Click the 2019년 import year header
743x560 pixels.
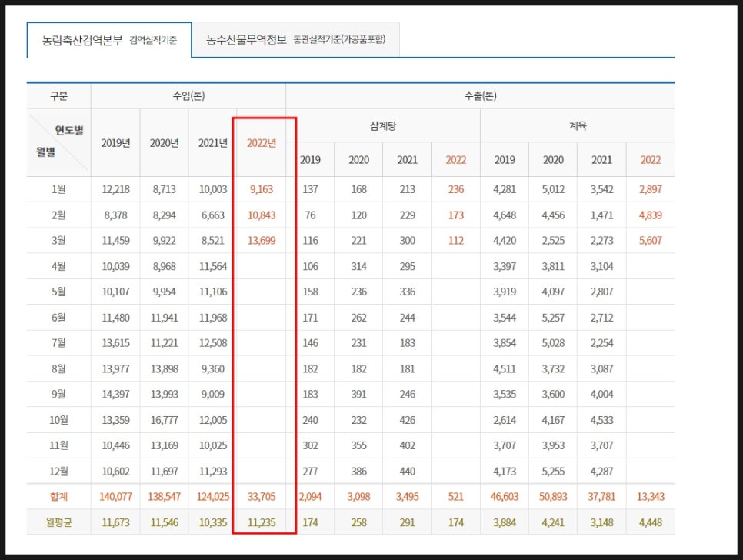click(x=115, y=143)
